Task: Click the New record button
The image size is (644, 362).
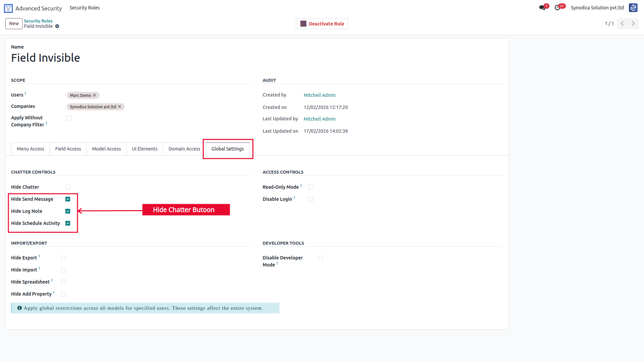Action: [14, 23]
